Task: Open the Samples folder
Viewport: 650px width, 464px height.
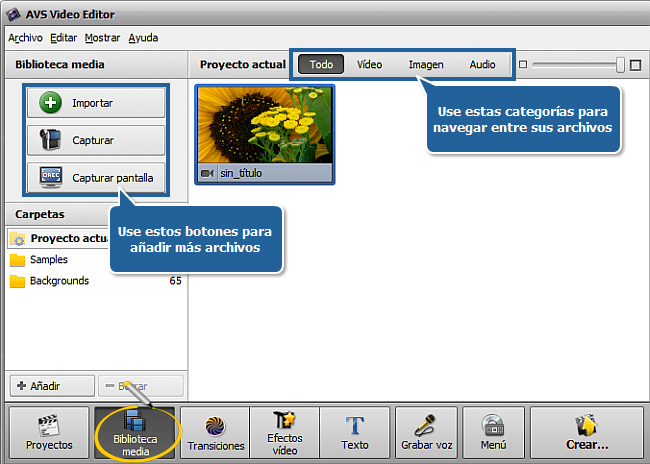Action: 49,260
